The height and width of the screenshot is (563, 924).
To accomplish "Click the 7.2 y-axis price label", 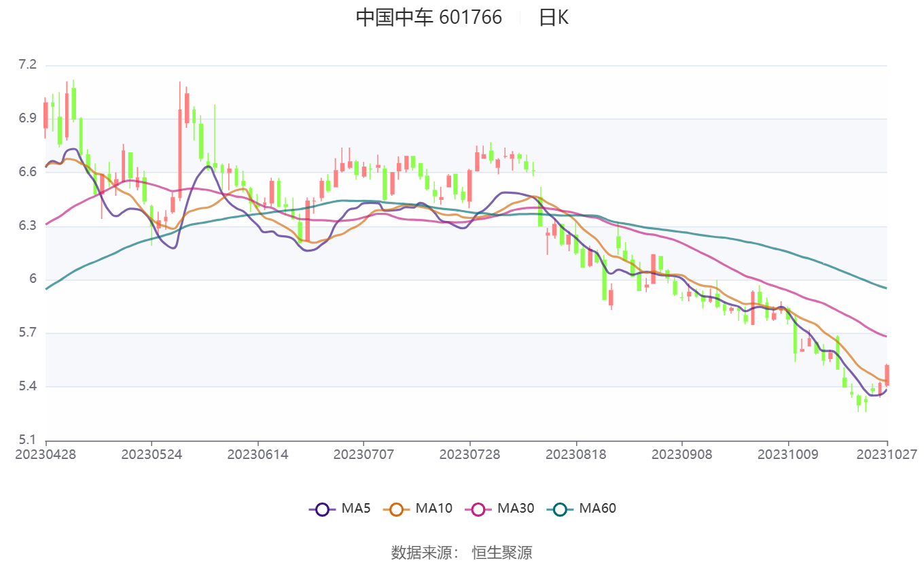I will 27,65.
